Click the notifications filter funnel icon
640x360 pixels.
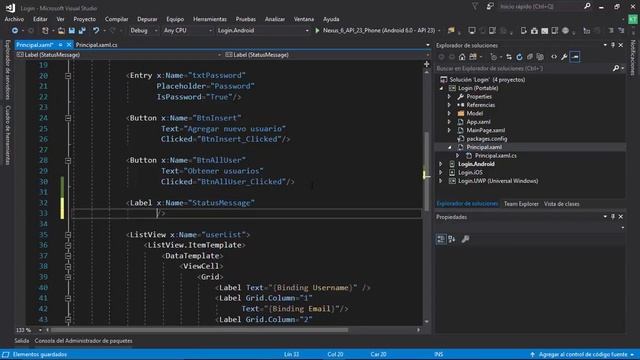click(475, 6)
